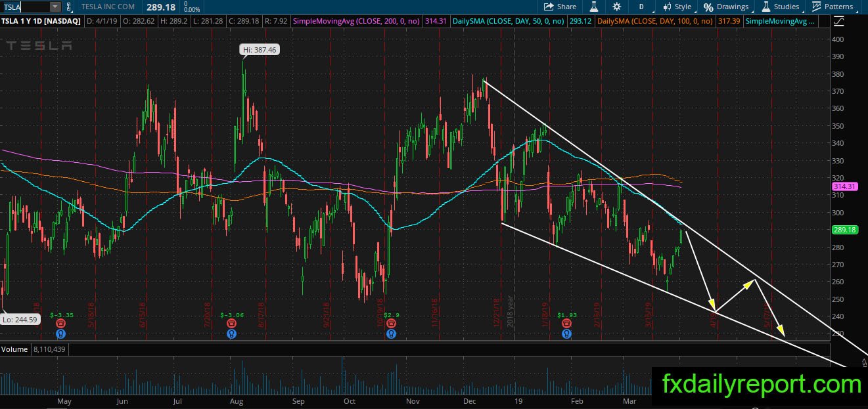
Task: Open the Patterns menu
Action: tap(832, 7)
